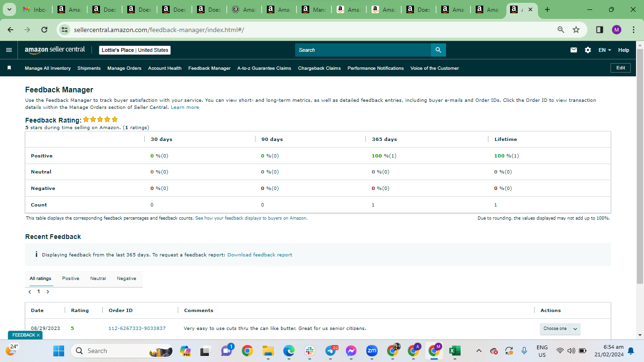
Task: Click the microphone icon in the system tray
Action: (524, 351)
